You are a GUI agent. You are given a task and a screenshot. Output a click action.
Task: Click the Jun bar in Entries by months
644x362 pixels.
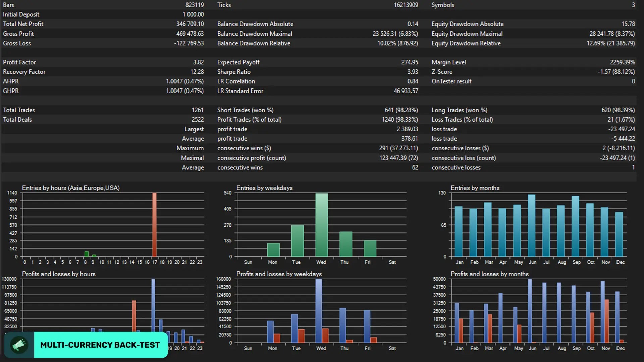pos(532,226)
